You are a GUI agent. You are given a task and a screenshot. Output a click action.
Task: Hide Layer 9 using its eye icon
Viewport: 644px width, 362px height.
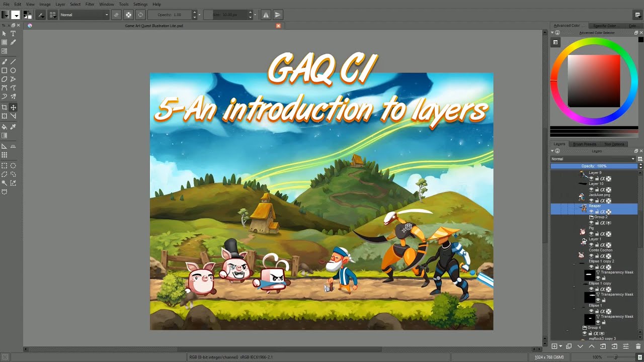click(x=591, y=178)
